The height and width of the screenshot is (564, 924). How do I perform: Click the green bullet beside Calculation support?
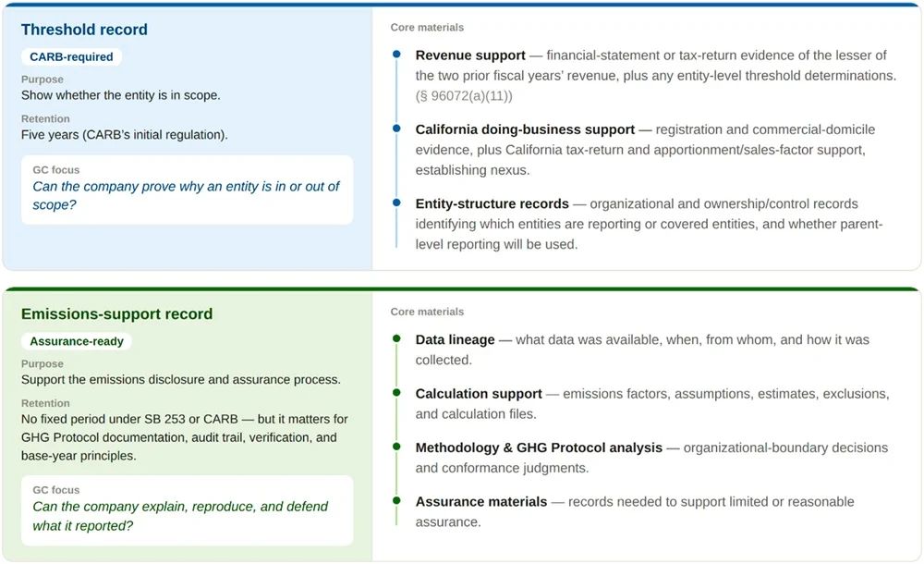pos(396,393)
